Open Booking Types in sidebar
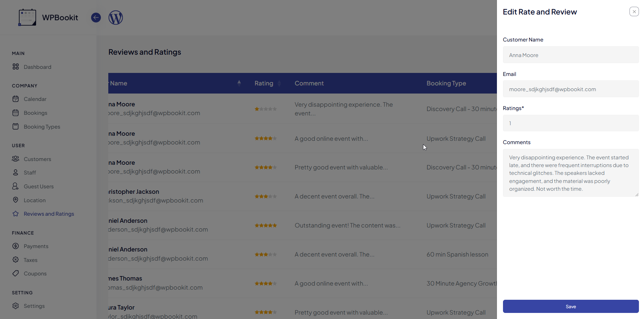 [42, 127]
